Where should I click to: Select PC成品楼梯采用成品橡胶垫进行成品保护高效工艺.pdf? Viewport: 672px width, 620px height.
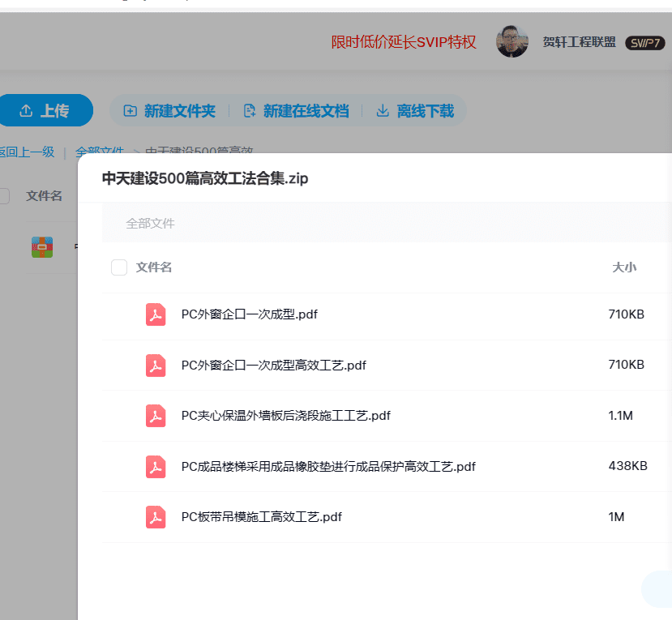[329, 467]
